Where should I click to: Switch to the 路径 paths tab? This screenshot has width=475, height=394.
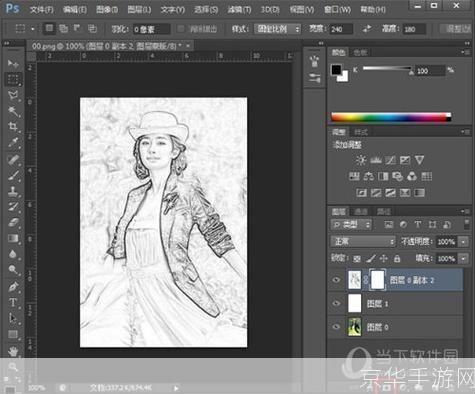(383, 211)
